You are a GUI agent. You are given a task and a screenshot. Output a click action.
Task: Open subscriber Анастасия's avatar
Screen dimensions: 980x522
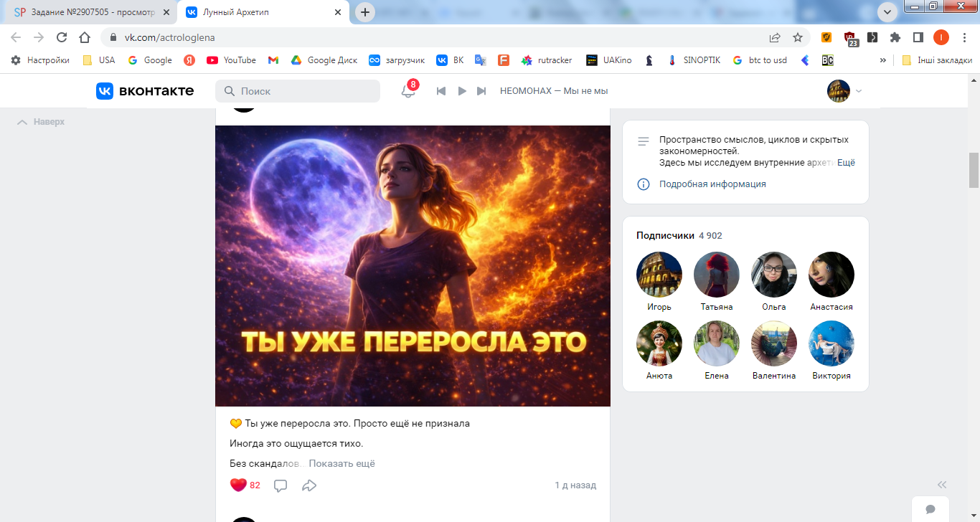pyautogui.click(x=831, y=275)
